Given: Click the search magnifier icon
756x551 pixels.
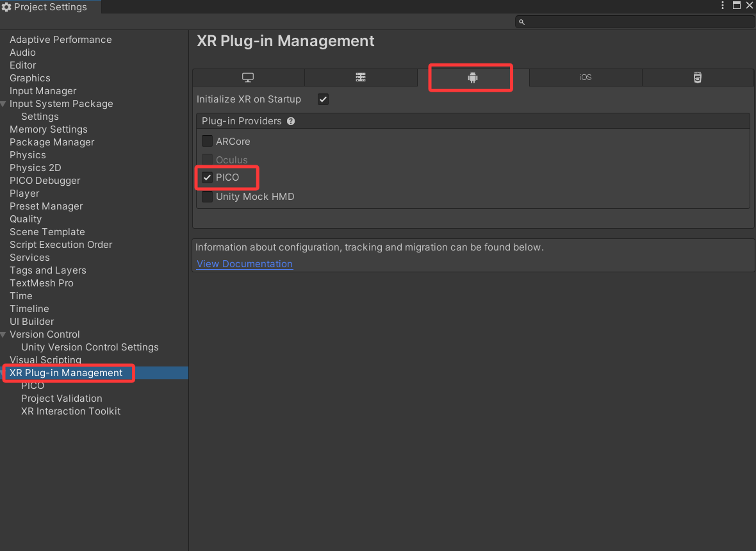Looking at the screenshot, I should pyautogui.click(x=522, y=22).
